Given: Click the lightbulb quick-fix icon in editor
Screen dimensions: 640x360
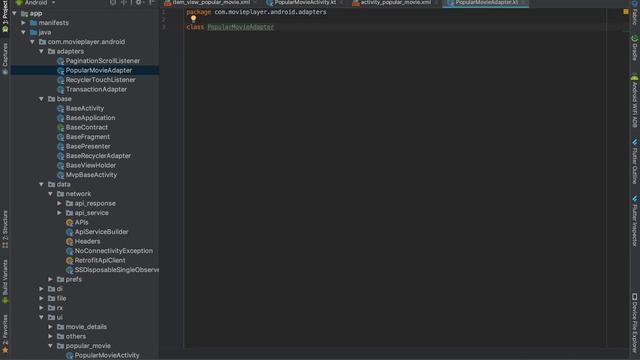Looking at the screenshot, I should tap(193, 18).
